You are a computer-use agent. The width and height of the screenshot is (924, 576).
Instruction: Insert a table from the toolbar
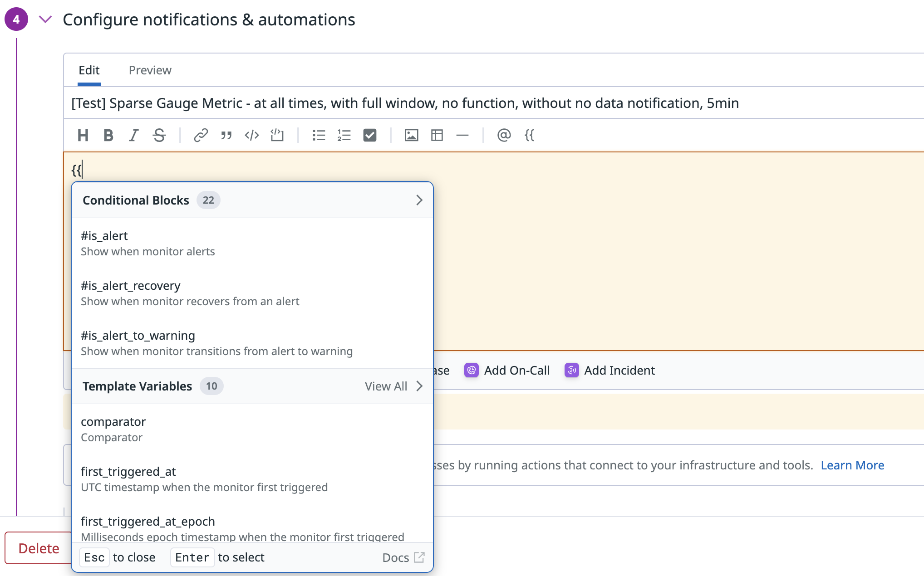[x=437, y=135]
